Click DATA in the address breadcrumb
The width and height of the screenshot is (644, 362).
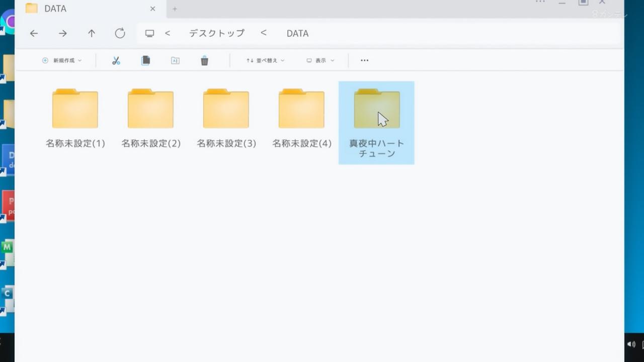pyautogui.click(x=297, y=33)
